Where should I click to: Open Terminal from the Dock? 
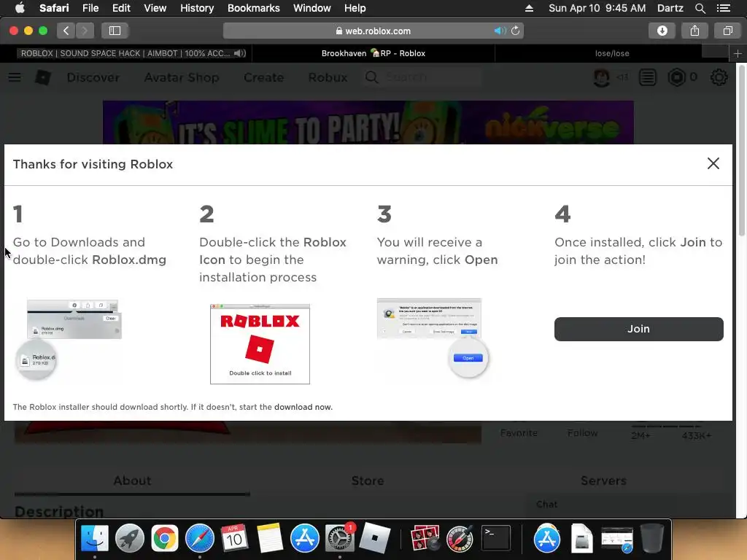(495, 539)
